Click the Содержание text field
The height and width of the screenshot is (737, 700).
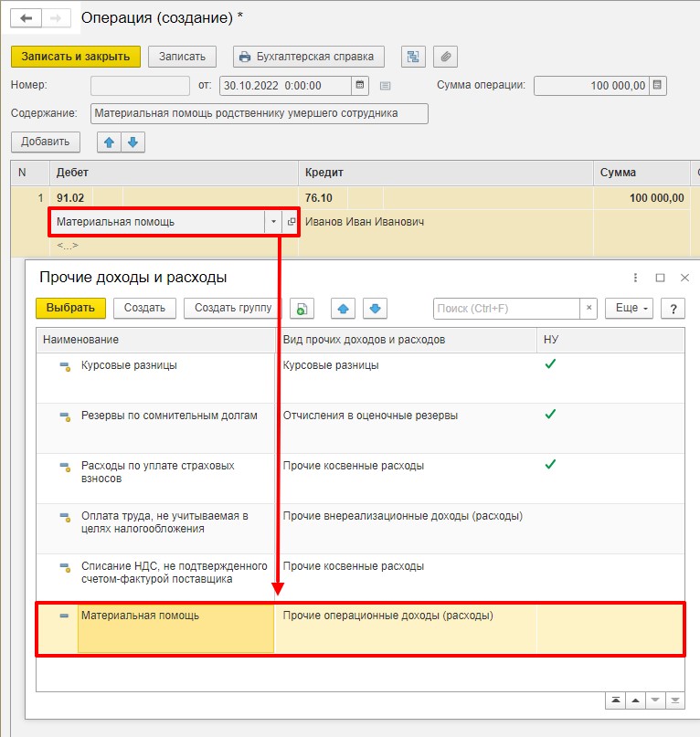point(260,113)
